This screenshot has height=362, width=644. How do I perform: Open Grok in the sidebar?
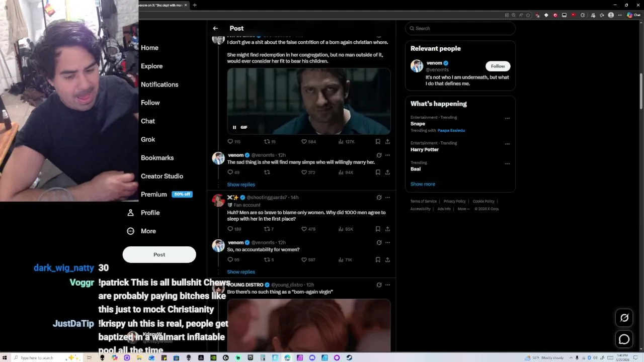(148, 140)
